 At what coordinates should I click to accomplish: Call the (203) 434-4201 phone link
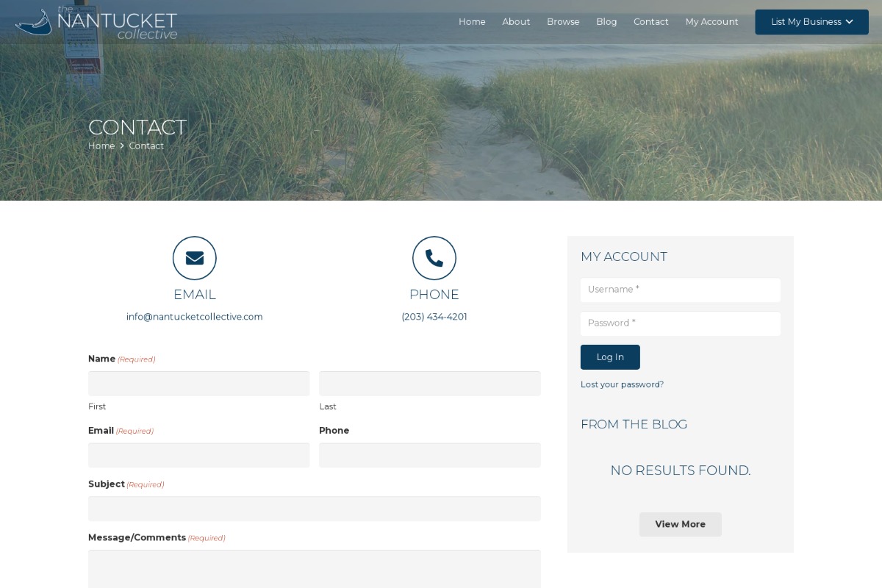(x=434, y=317)
